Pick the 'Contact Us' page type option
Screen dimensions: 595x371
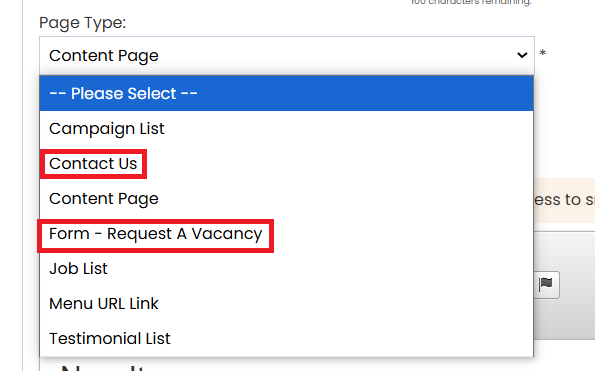tap(286, 163)
